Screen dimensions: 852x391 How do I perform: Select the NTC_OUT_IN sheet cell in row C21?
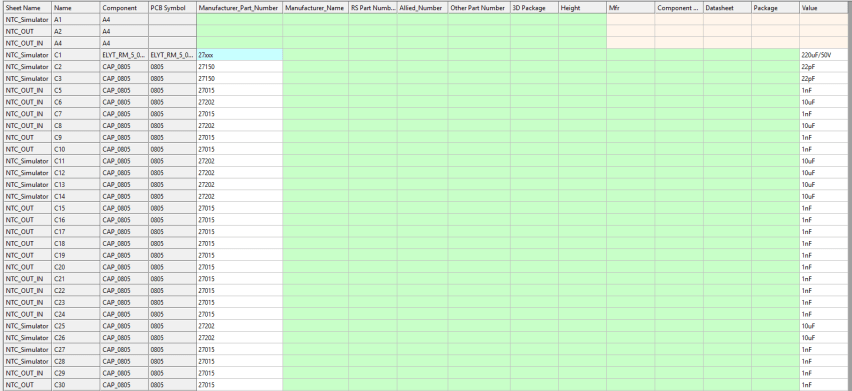(x=28, y=279)
